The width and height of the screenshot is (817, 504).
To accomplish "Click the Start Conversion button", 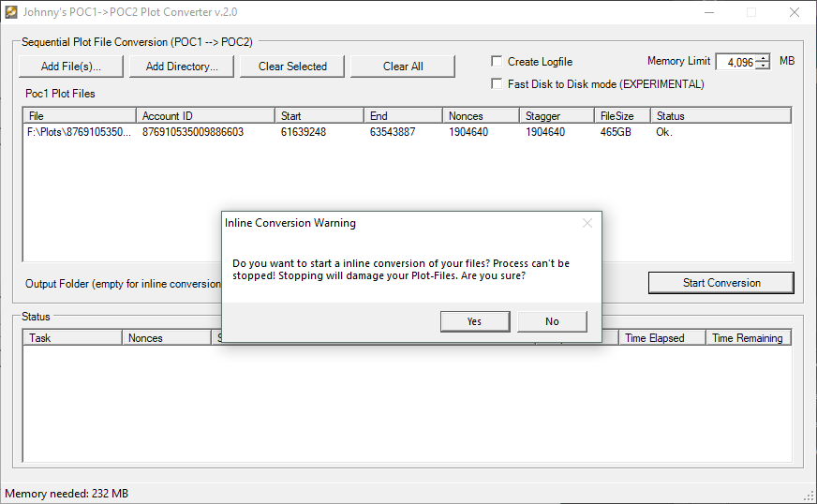I will pyautogui.click(x=720, y=283).
